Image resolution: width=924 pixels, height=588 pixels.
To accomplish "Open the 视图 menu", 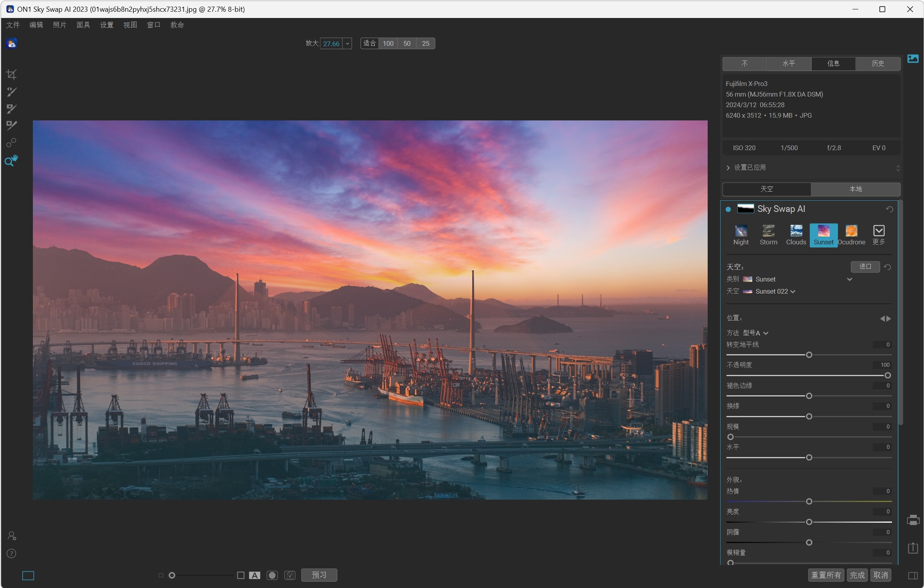I will coord(130,25).
